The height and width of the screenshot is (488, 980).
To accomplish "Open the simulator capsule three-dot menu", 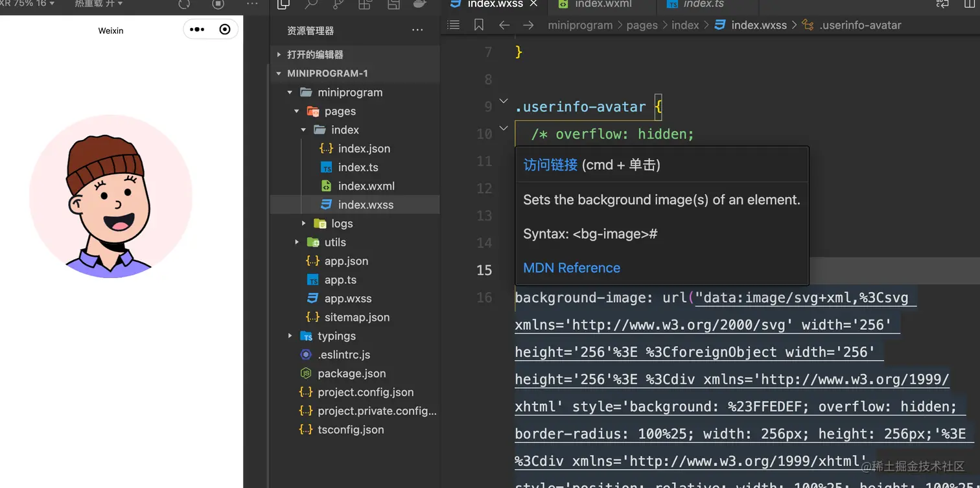I will 197,30.
